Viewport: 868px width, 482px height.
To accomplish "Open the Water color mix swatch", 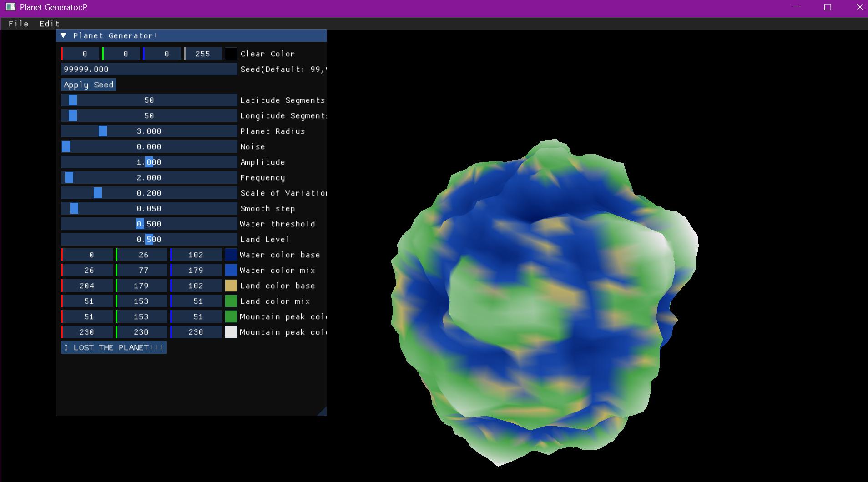I will pyautogui.click(x=231, y=271).
